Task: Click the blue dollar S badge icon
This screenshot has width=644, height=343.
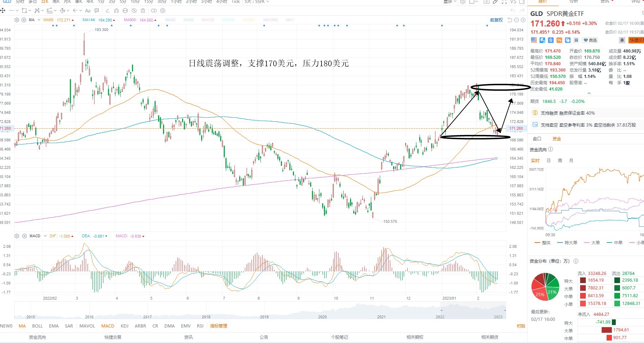Action: (x=550, y=40)
